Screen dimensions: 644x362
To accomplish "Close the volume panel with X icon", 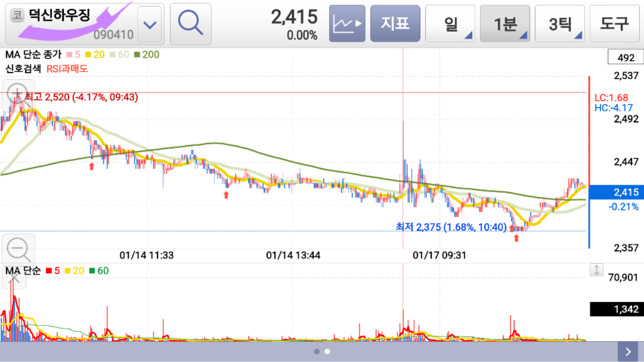I will pyautogui.click(x=14, y=278).
